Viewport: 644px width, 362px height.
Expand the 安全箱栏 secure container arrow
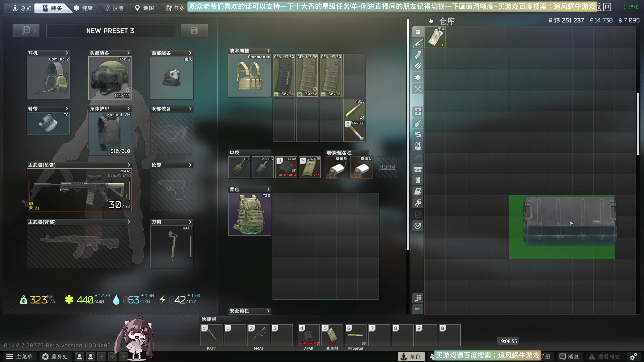268,311
